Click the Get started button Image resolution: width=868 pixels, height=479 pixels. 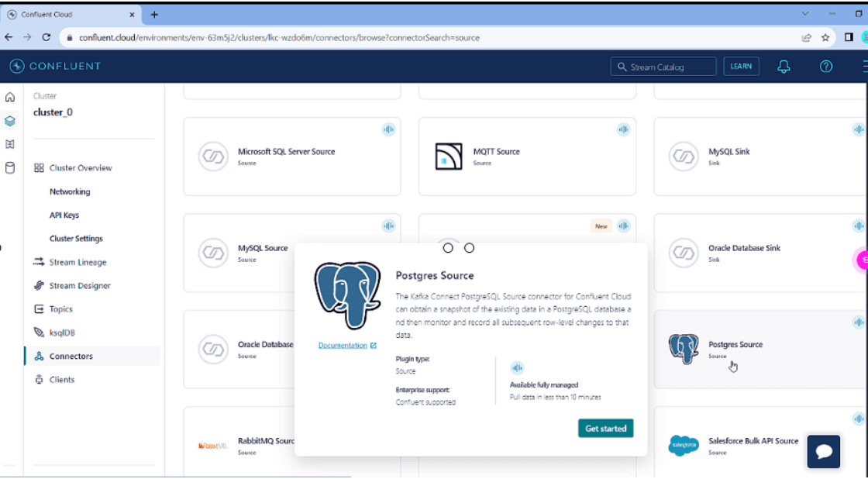tap(605, 428)
